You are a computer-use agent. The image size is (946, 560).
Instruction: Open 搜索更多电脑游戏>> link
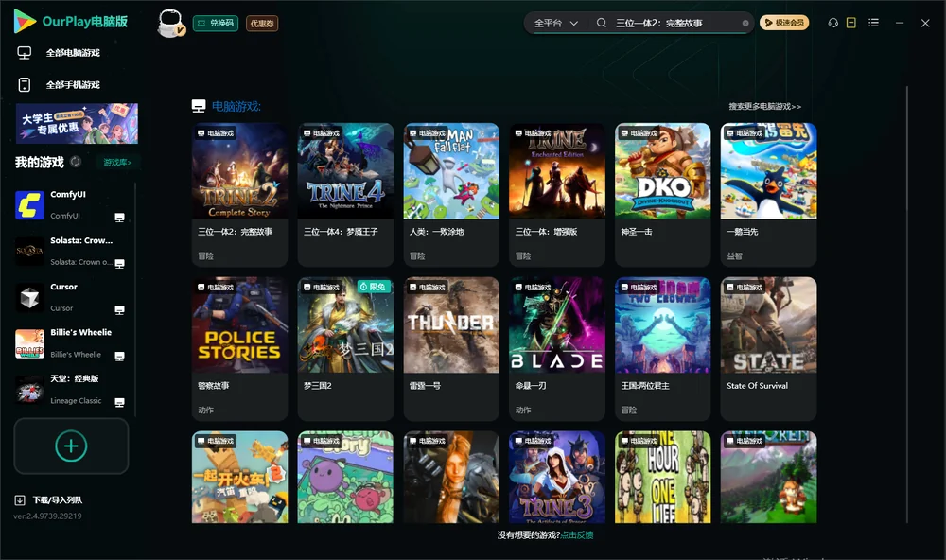point(764,106)
